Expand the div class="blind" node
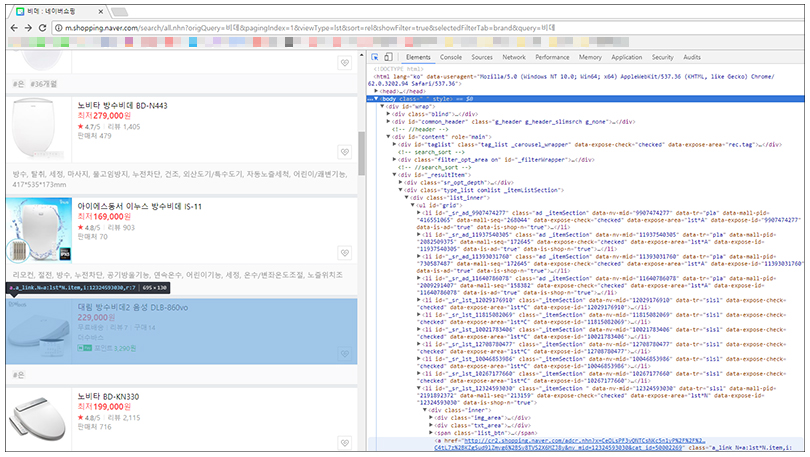Screen dimensions: 810x457 [x=388, y=114]
